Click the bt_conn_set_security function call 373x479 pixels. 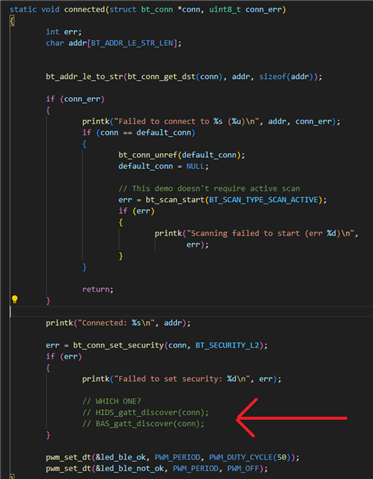coord(118,345)
